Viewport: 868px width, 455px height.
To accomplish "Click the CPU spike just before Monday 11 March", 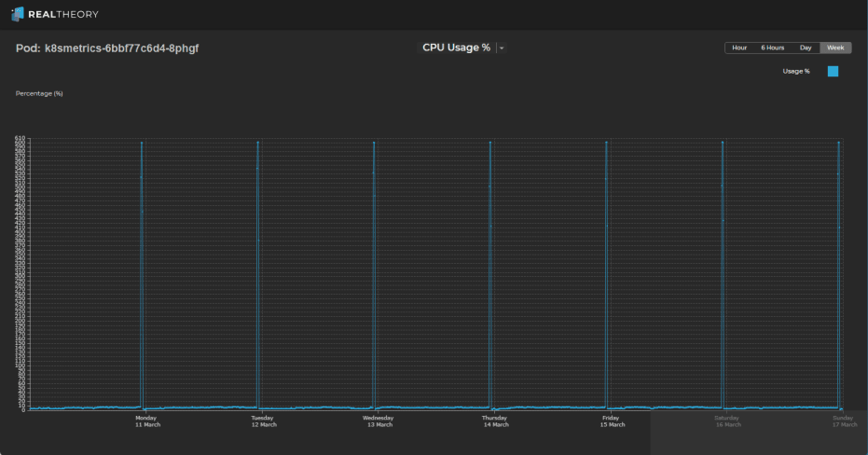I will [142, 275].
